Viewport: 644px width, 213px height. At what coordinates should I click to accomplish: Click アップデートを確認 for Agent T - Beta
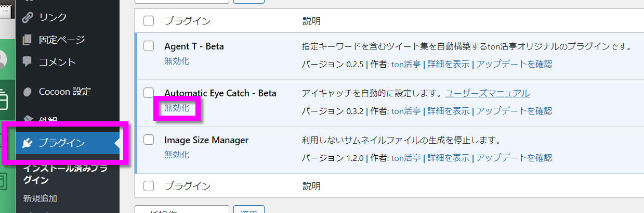pos(514,64)
